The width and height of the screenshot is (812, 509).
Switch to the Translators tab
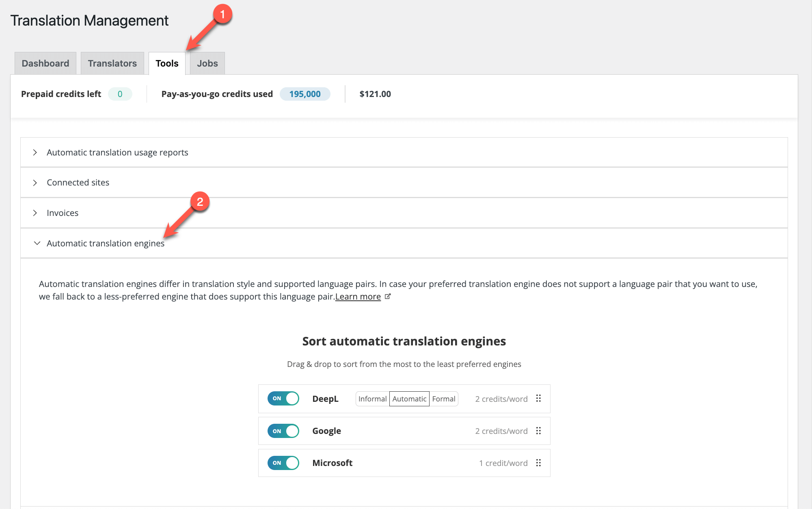click(112, 63)
